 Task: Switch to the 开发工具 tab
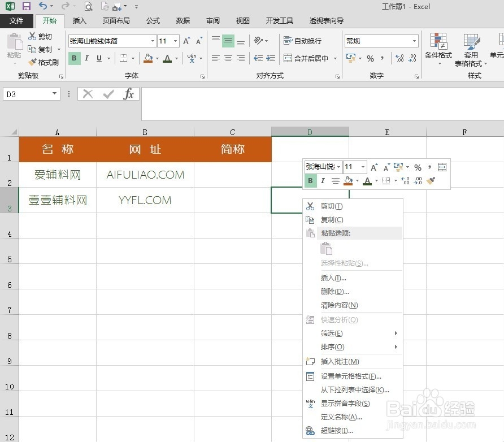[x=279, y=21]
